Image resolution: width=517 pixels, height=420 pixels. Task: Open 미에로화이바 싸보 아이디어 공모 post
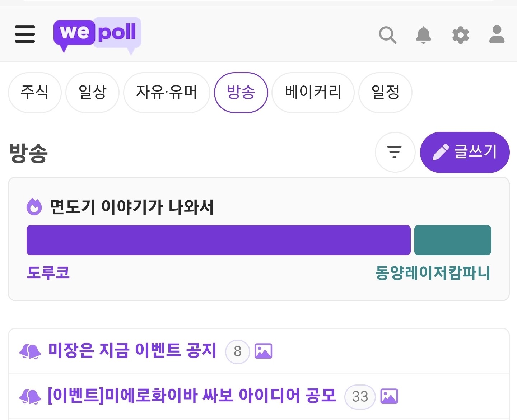(192, 396)
